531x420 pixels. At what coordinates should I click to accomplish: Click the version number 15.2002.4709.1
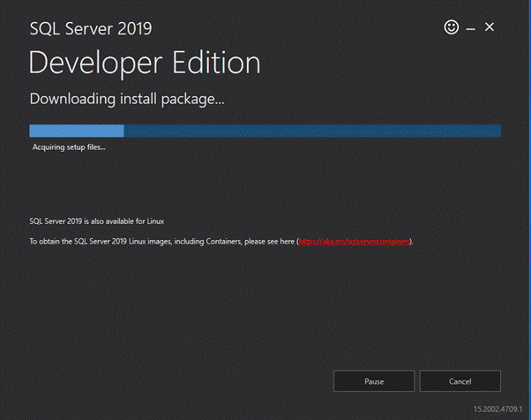click(x=497, y=409)
